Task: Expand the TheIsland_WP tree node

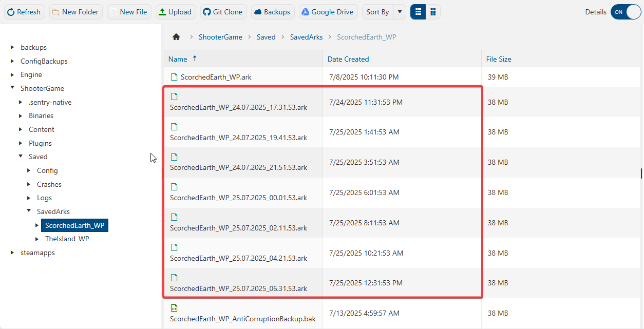Action: click(37, 239)
